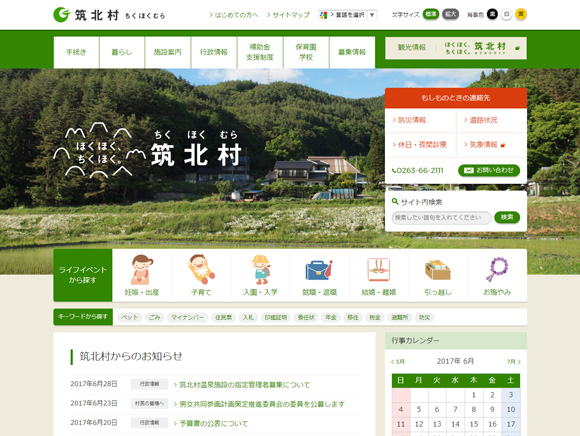This screenshot has height=436, width=580.
Task: Select the 年金 keyword tag
Action: pos(331,317)
